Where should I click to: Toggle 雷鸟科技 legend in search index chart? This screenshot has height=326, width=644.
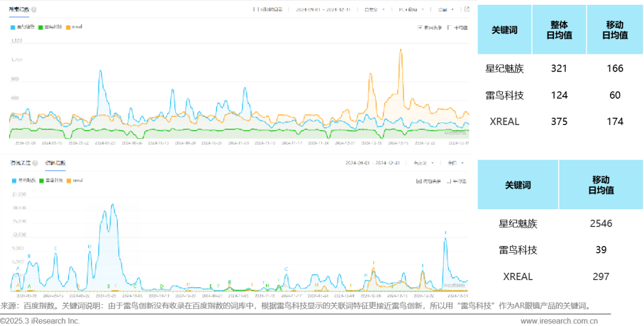[x=50, y=27]
